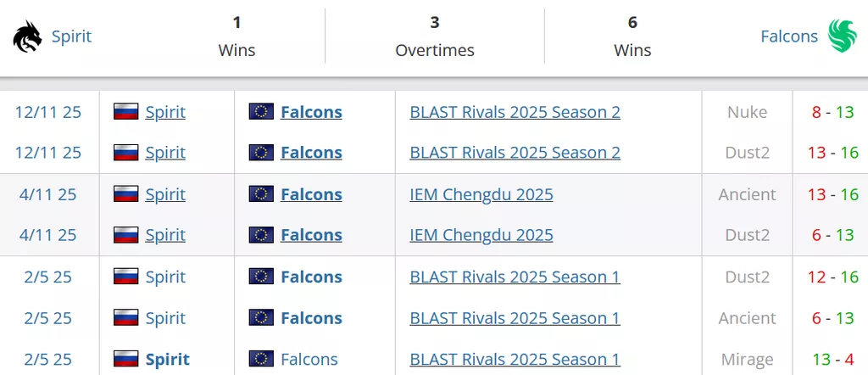The image size is (868, 375).
Task: Click EU flag in IEM Chengdu Ancient row
Action: click(261, 194)
